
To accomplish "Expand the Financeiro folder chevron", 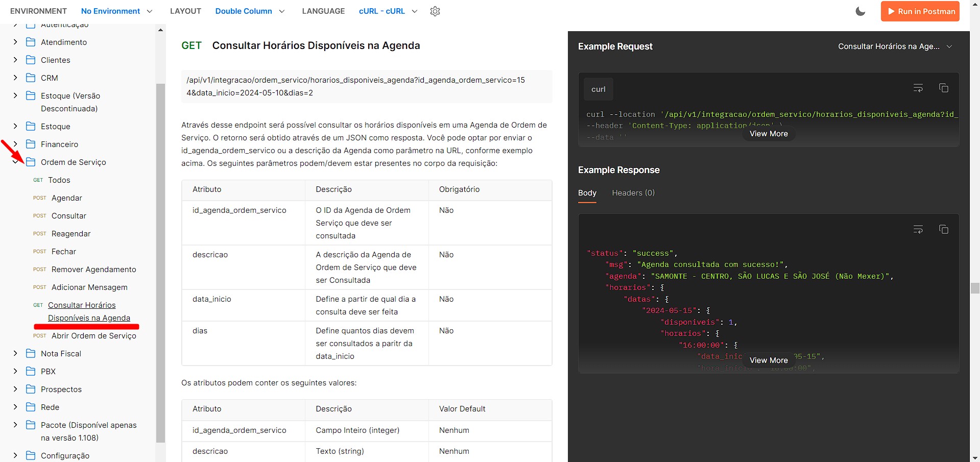I will tap(15, 144).
